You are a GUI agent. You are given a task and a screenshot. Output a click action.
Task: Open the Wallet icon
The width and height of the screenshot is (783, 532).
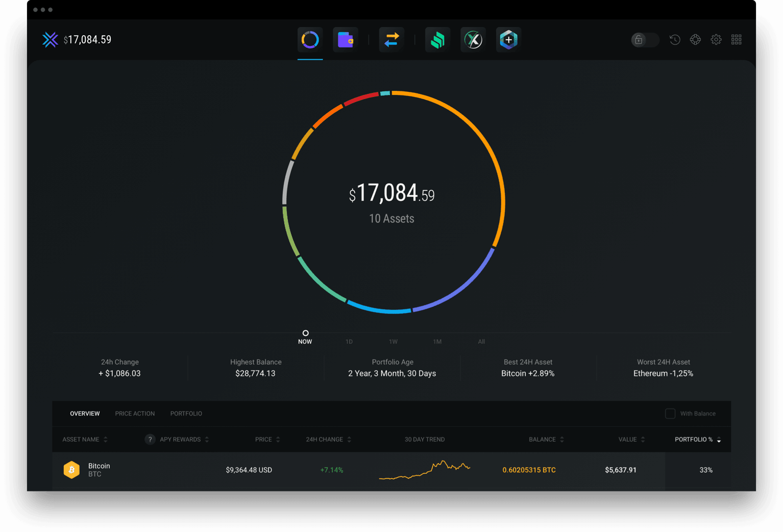pyautogui.click(x=346, y=39)
